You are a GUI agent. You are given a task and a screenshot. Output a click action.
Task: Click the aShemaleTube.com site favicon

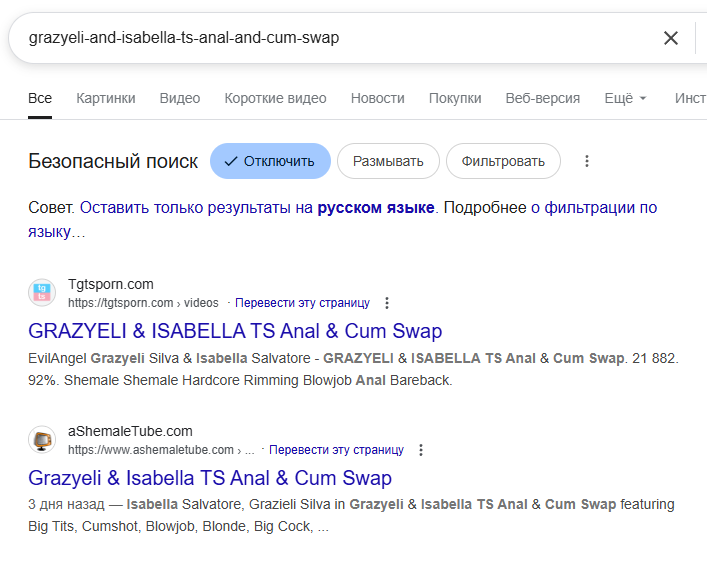[x=42, y=439]
